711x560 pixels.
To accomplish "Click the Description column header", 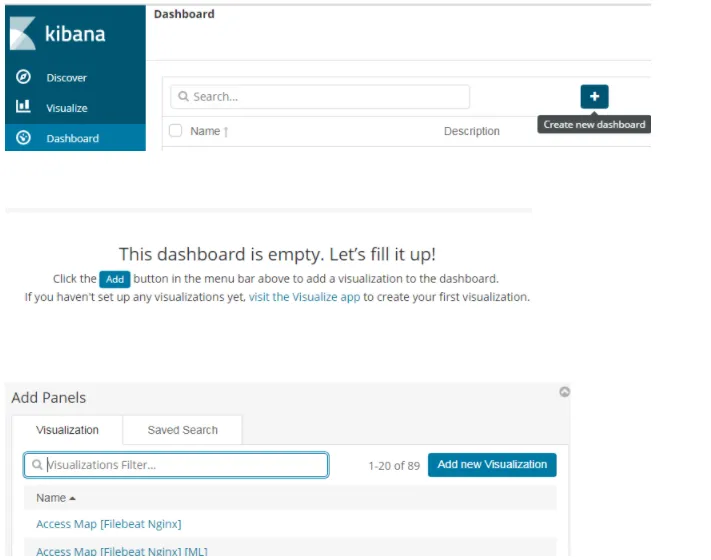I will coord(471,131).
